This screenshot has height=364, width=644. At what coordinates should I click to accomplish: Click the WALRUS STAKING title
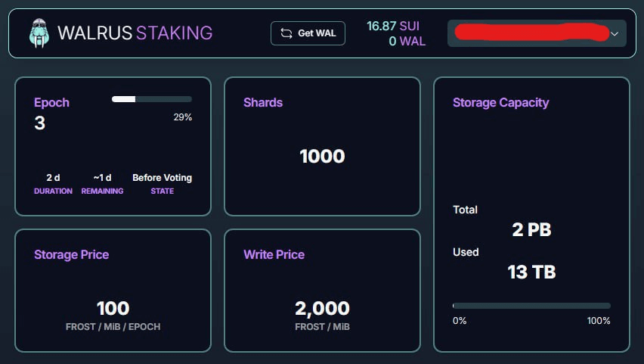(135, 33)
